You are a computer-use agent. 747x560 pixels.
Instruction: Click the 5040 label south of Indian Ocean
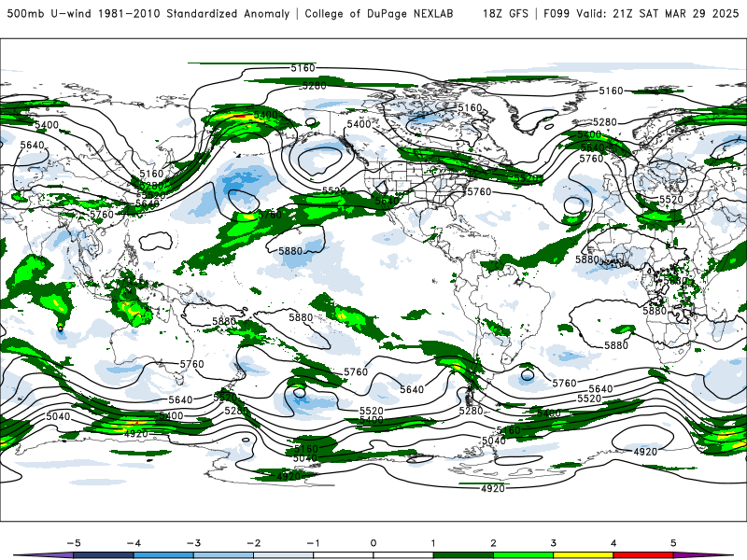pyautogui.click(x=58, y=416)
